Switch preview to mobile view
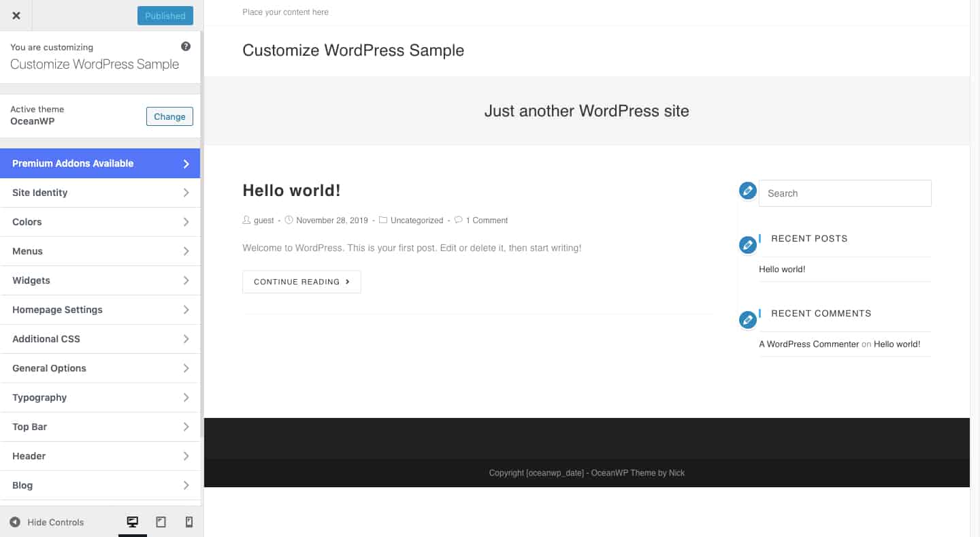980x537 pixels. coord(189,521)
